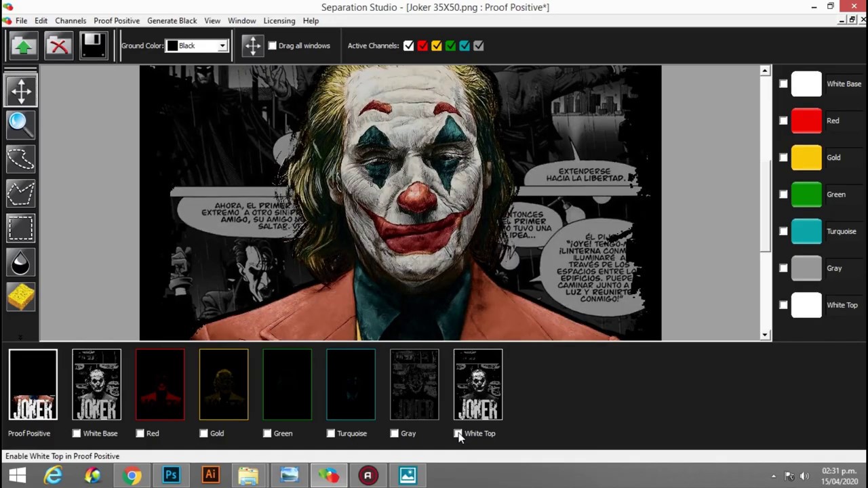The height and width of the screenshot is (488, 868).
Task: Select the yellow sponge tool
Action: (20, 298)
